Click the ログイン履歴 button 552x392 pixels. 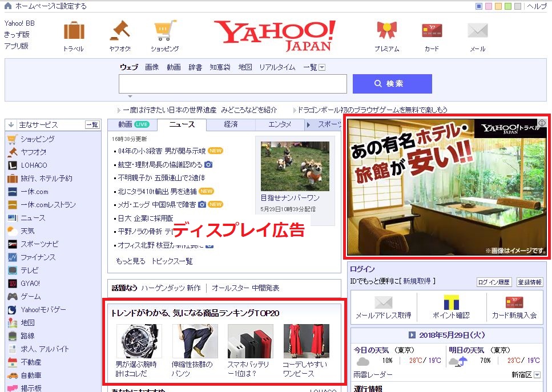[494, 282]
